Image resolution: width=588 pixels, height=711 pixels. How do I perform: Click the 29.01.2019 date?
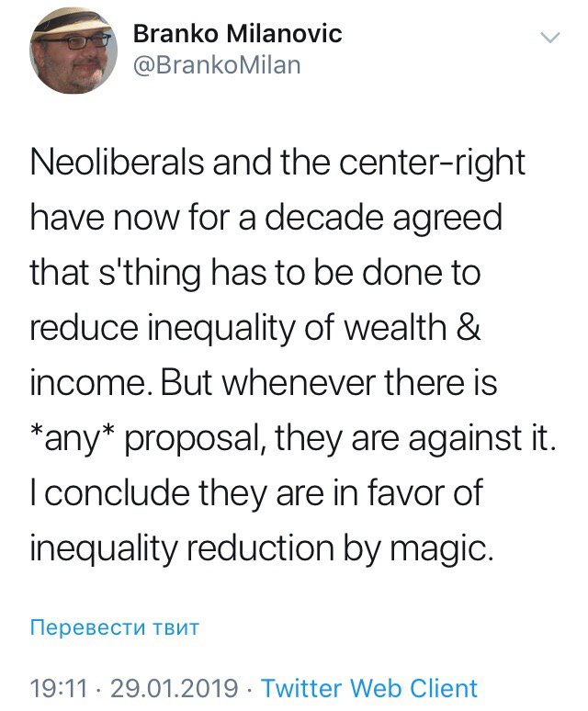[174, 688]
